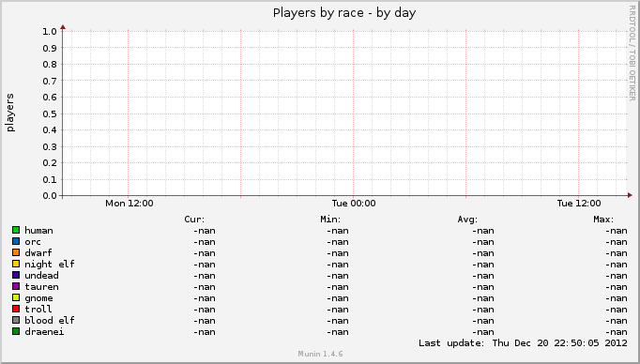The width and height of the screenshot is (640, 364).
Task: Click the tauren purple legend swatch
Action: pos(16,286)
